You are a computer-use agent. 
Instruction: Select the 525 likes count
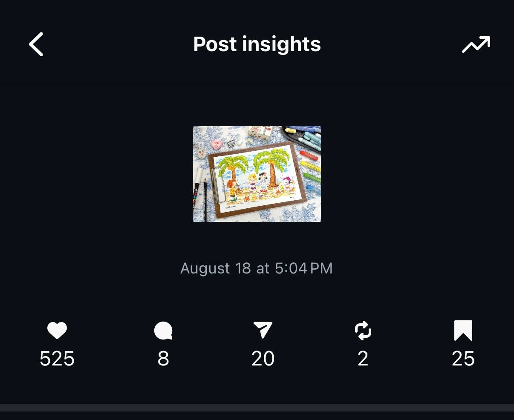(x=57, y=359)
